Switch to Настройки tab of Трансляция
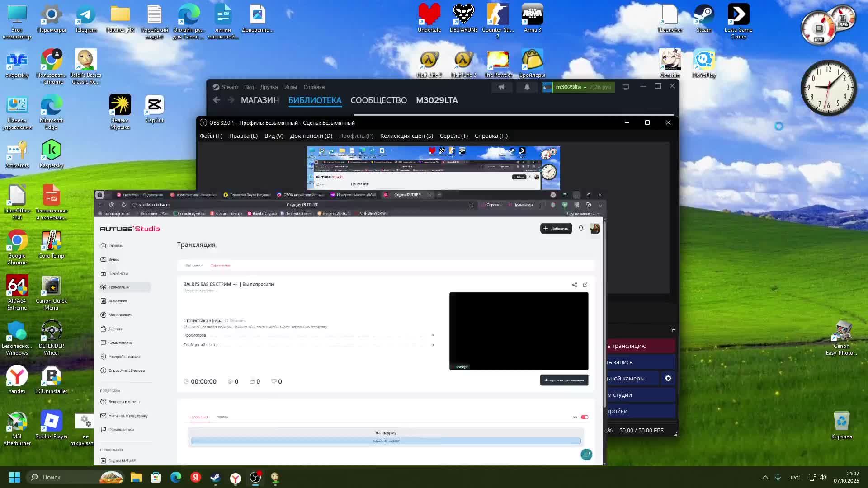This screenshot has width=868, height=488. [193, 265]
